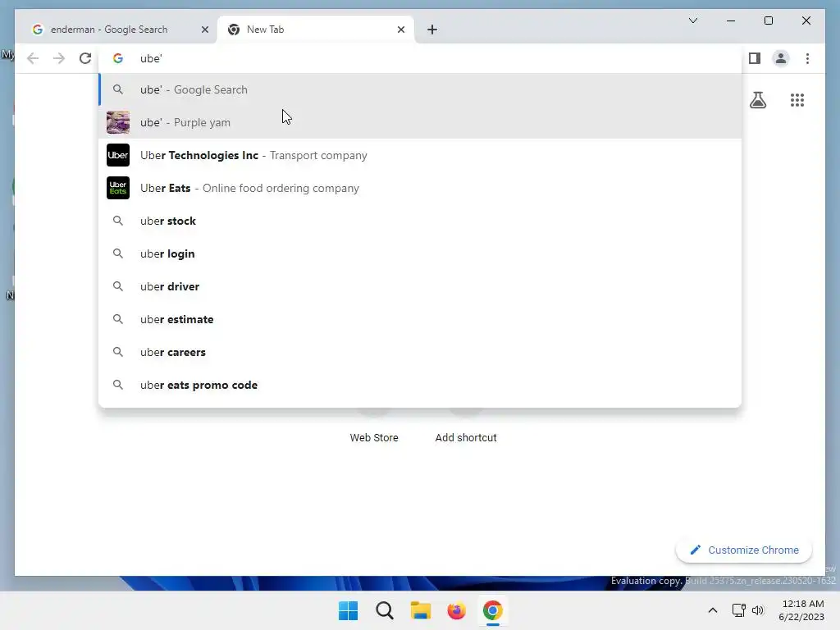Click search icon beside uber careers
The height and width of the screenshot is (630, 840).
click(118, 352)
